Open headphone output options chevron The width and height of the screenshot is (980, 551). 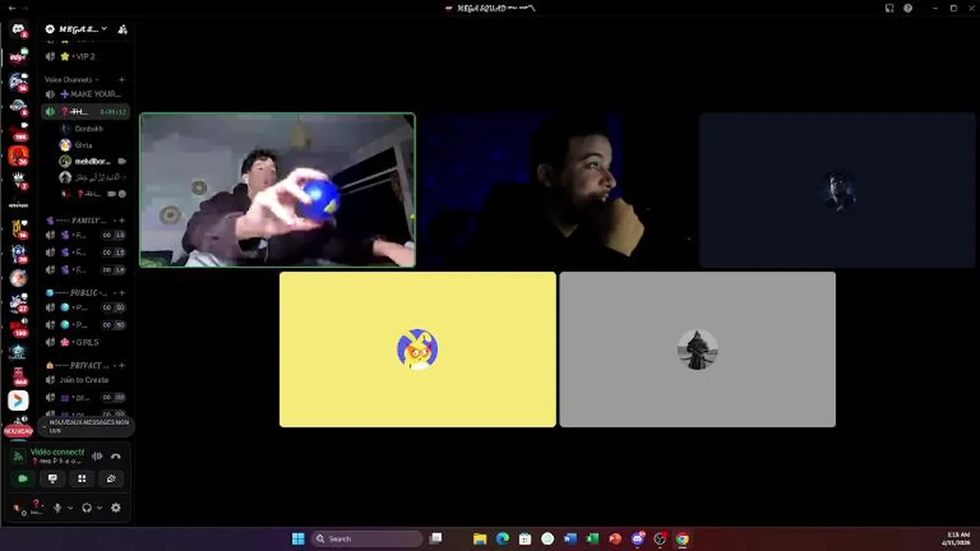point(100,507)
